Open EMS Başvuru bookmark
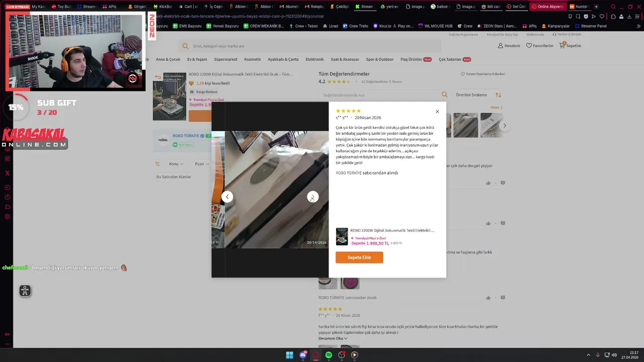The height and width of the screenshot is (362, 644). point(187,26)
